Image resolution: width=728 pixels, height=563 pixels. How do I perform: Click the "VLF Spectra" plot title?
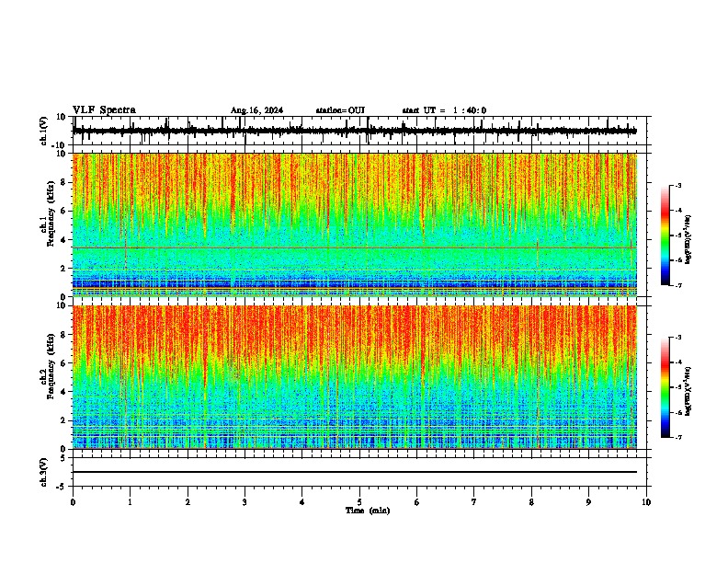(x=105, y=110)
